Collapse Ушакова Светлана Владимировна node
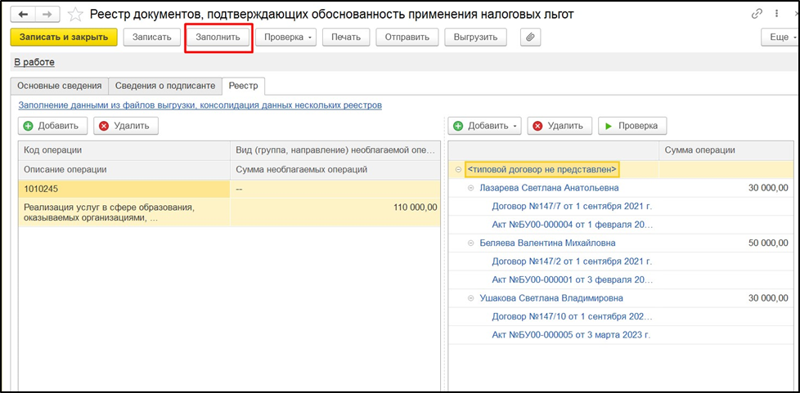Viewport: 800px width, 393px height. click(x=470, y=299)
